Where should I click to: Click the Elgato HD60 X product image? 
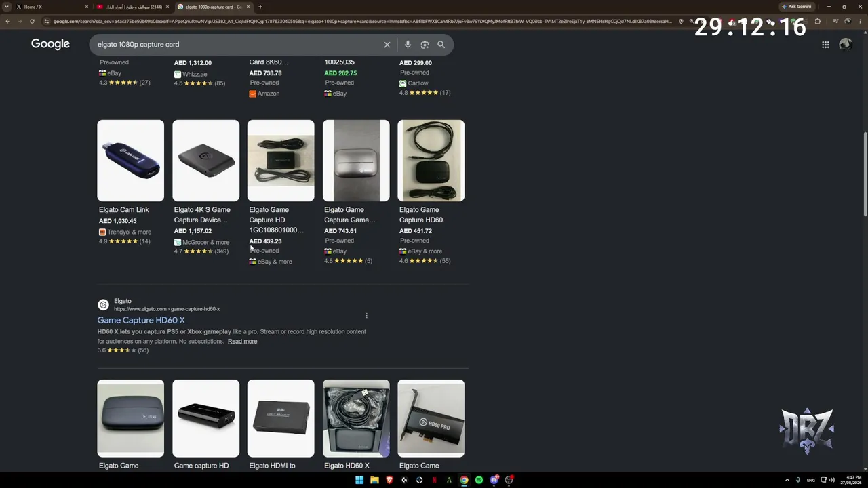point(356,418)
